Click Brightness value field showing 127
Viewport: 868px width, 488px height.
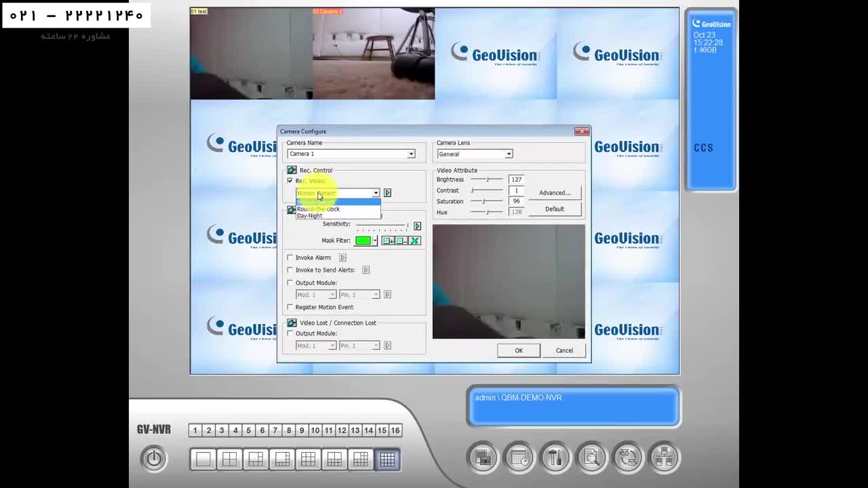[x=516, y=180]
